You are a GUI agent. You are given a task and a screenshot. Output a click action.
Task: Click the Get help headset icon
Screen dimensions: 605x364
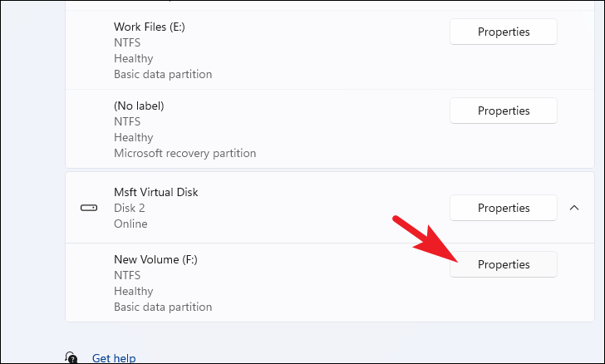(71, 357)
